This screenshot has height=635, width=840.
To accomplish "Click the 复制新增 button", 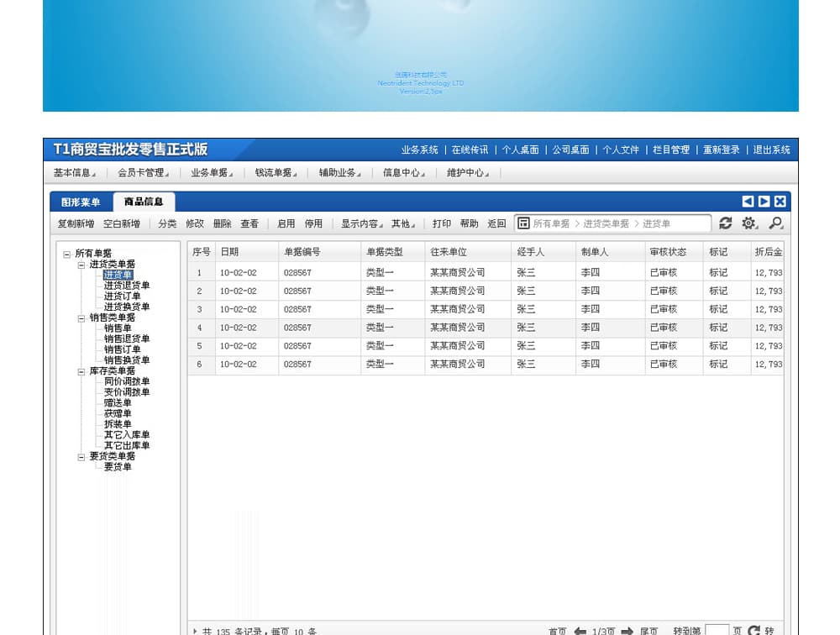I will pos(76,224).
